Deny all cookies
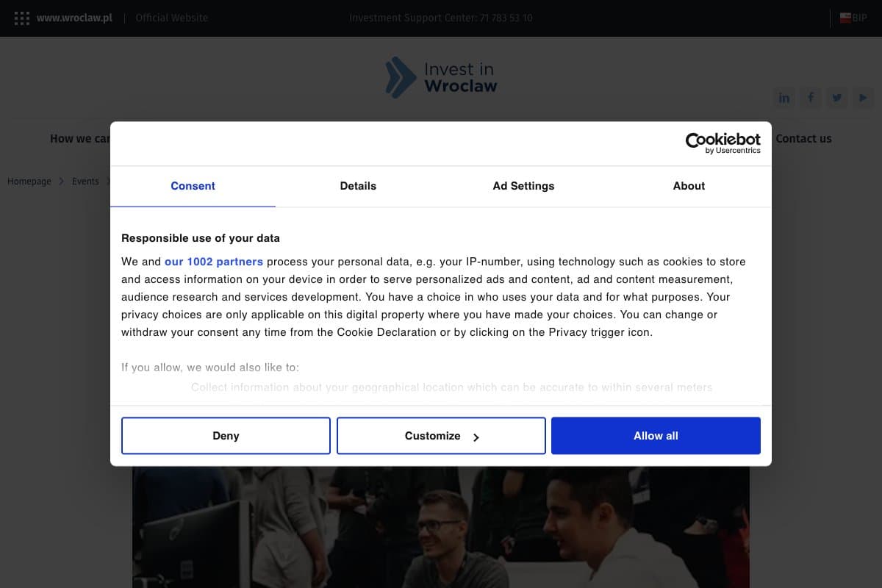The image size is (882, 588). pyautogui.click(x=226, y=436)
